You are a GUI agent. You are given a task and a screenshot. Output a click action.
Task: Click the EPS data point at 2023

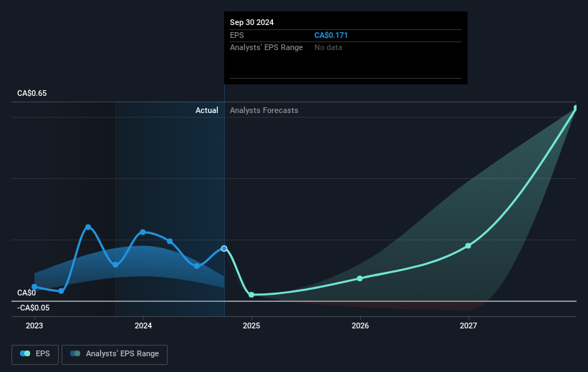coord(34,287)
